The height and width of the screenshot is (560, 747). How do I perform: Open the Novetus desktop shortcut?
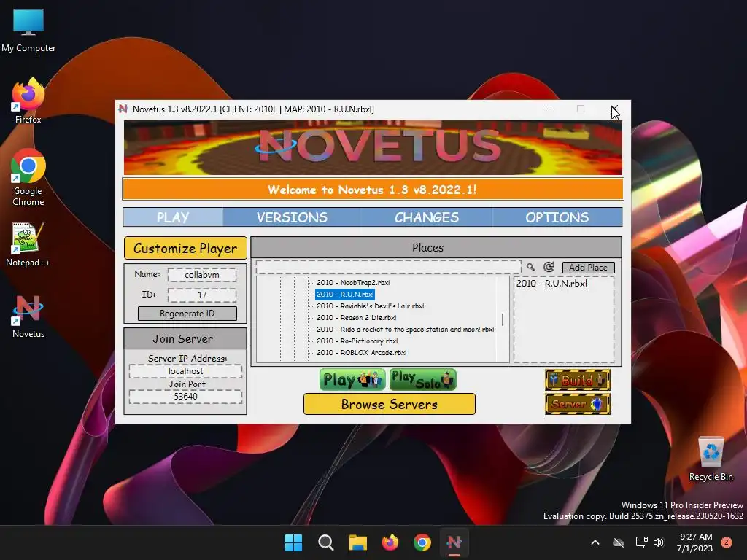28,316
